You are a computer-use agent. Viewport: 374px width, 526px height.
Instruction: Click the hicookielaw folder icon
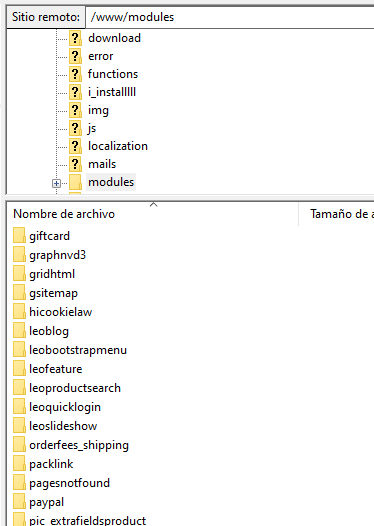[x=19, y=311]
